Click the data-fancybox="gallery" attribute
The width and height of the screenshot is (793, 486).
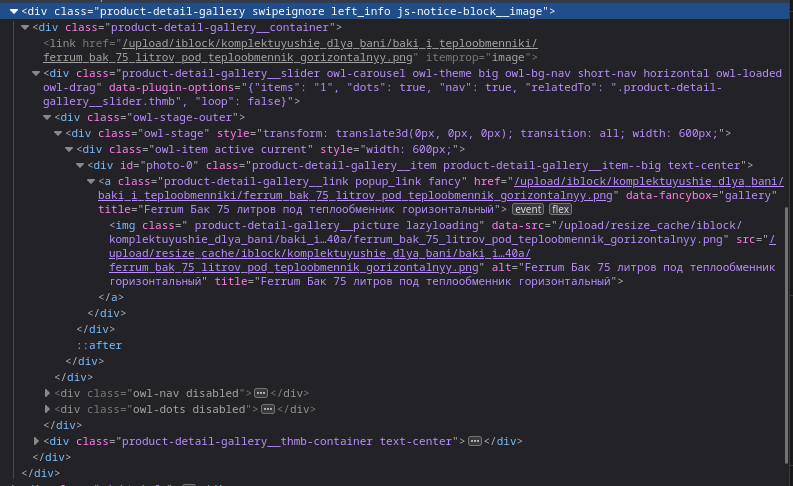[701, 195]
